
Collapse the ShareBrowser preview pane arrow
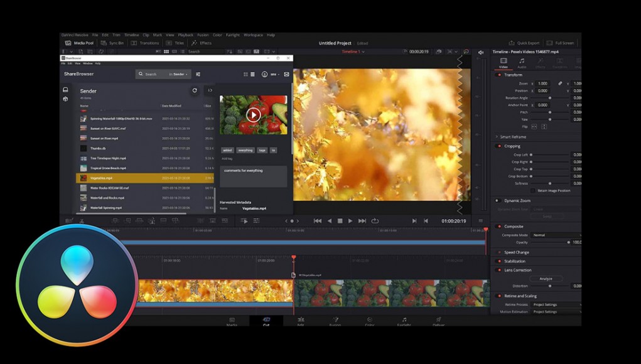coord(210,90)
